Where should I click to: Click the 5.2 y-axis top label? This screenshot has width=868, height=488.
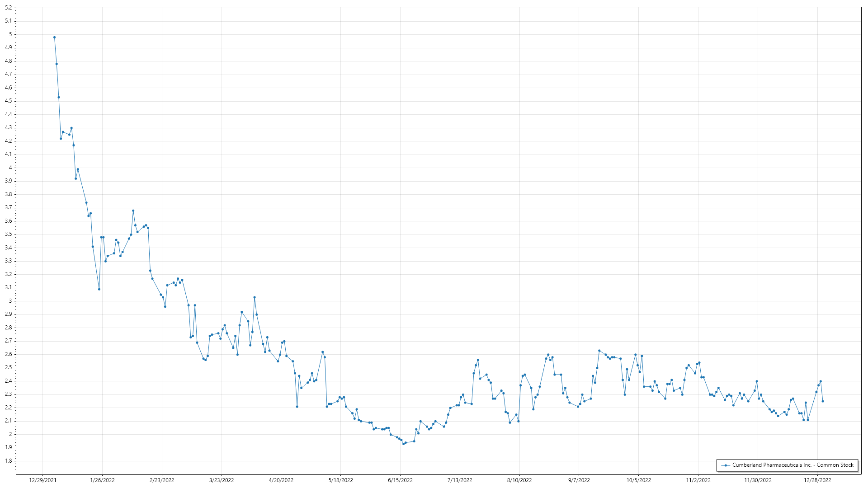point(9,8)
